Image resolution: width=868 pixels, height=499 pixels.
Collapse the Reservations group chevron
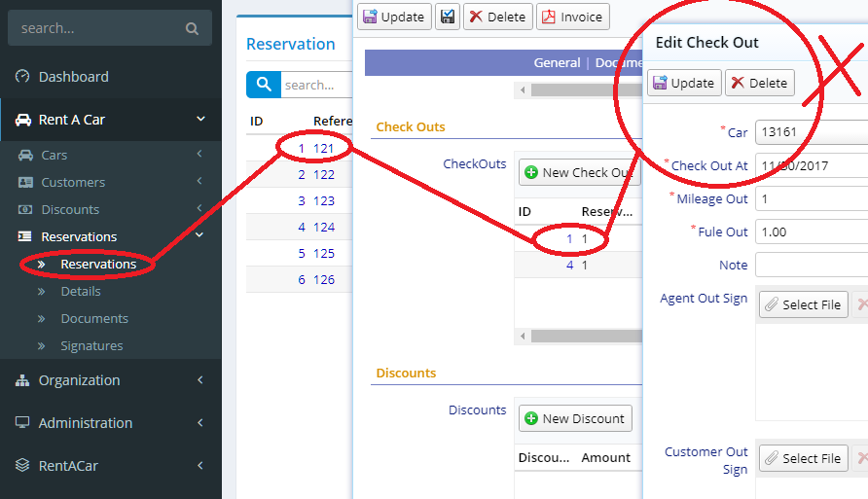[x=199, y=235]
